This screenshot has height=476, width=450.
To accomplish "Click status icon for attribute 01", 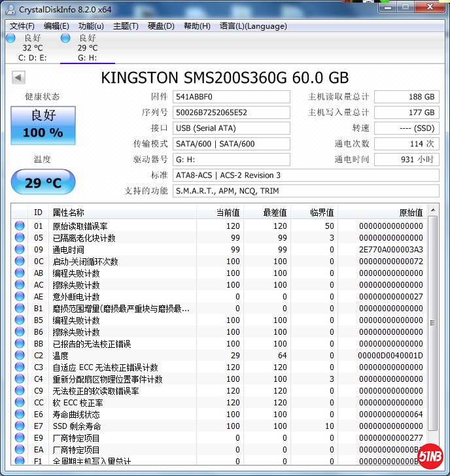I will click(20, 226).
